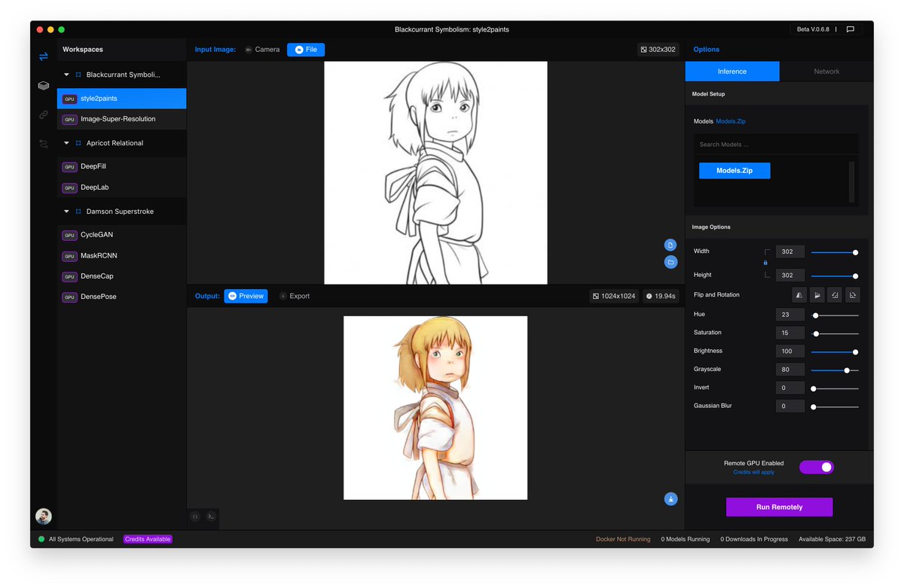
Task: Click the Height value field
Action: pos(790,276)
